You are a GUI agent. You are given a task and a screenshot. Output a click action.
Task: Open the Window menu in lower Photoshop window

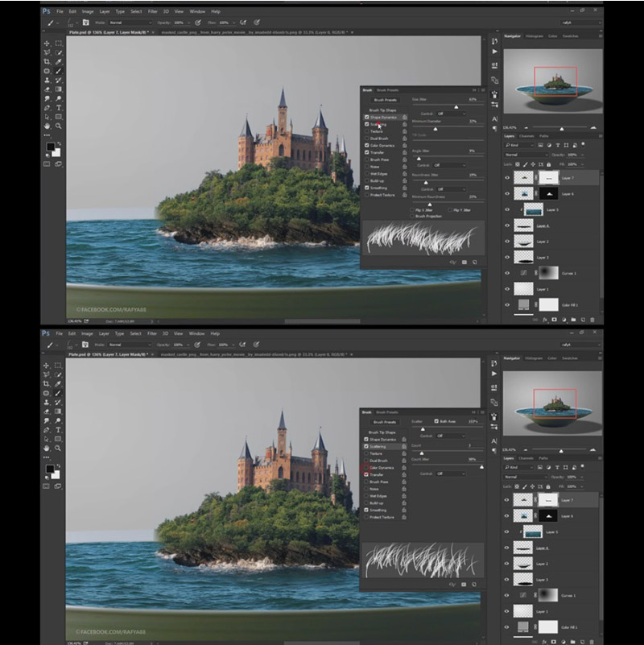pyautogui.click(x=196, y=333)
